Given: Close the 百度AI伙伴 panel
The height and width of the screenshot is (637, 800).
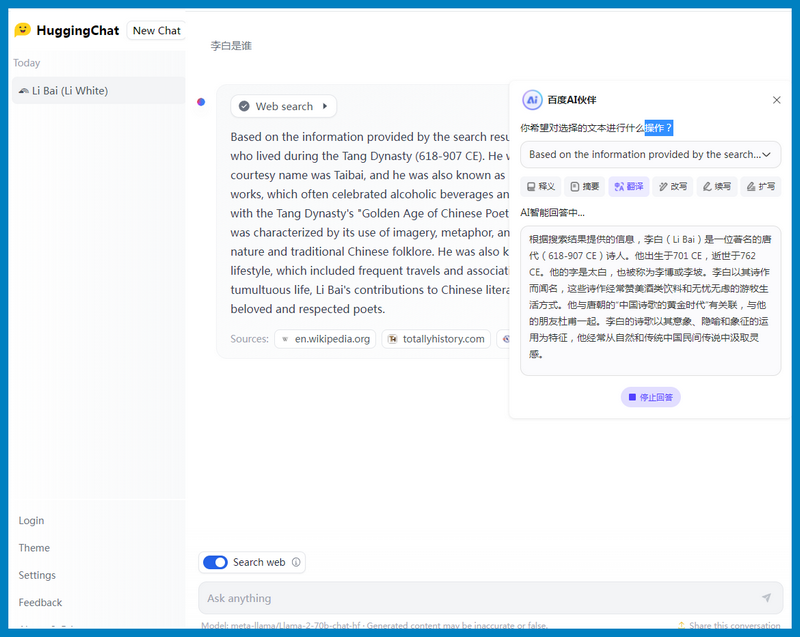Looking at the screenshot, I should [777, 100].
